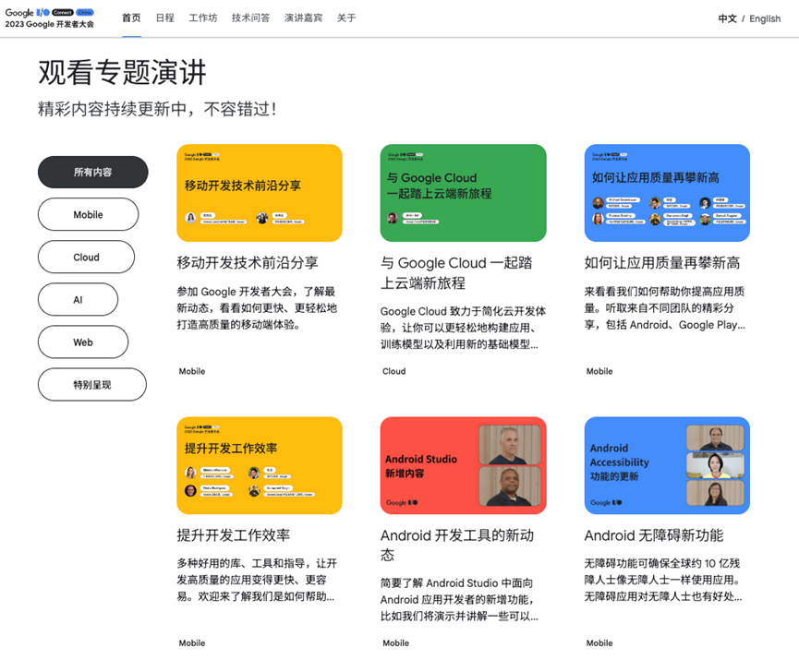Open the Android Accessibility 功能的更新 thumbnail
This screenshot has width=799, height=672.
pyautogui.click(x=667, y=465)
